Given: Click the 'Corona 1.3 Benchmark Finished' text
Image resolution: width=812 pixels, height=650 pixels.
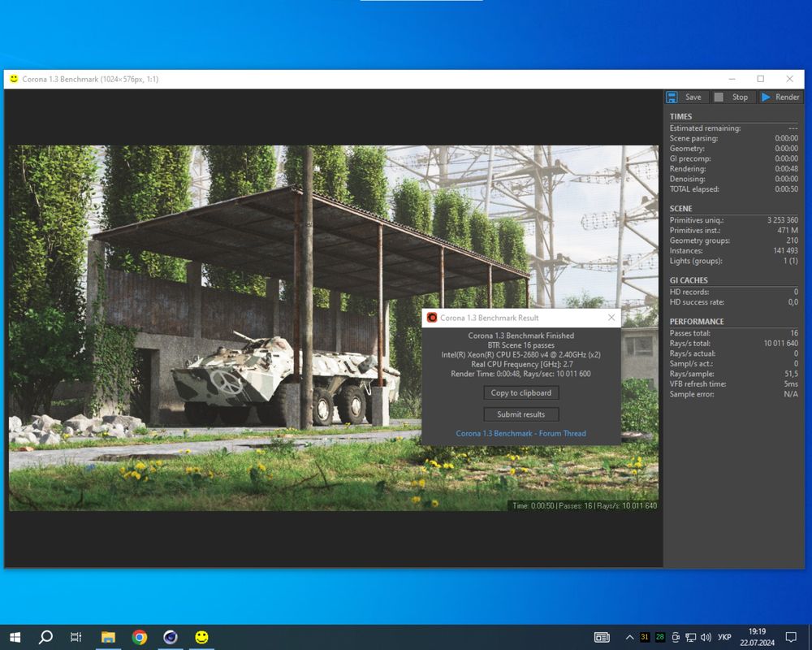Looking at the screenshot, I should click(521, 336).
